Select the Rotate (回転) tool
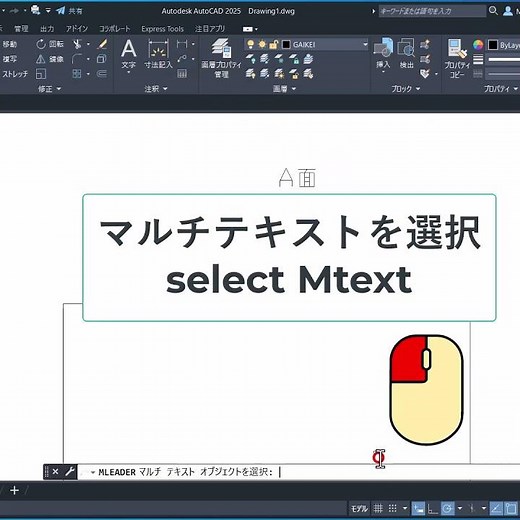This screenshot has width=520, height=520. (x=50, y=44)
